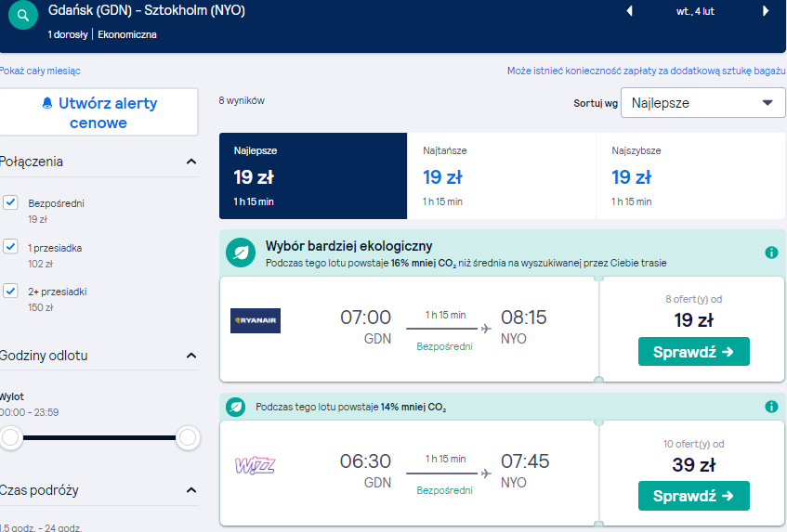Viewport: 787px width, 532px height.
Task: Uncheck the Bezpośredni checkbox
Action: pyautogui.click(x=10, y=202)
